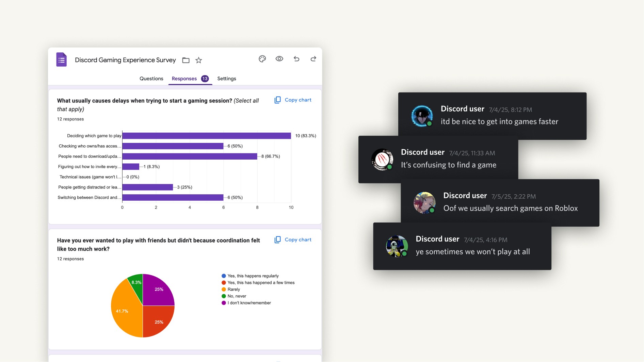This screenshot has width=644, height=362.
Task: Click the orange 'Rarely' legend dot
Action: pyautogui.click(x=224, y=290)
